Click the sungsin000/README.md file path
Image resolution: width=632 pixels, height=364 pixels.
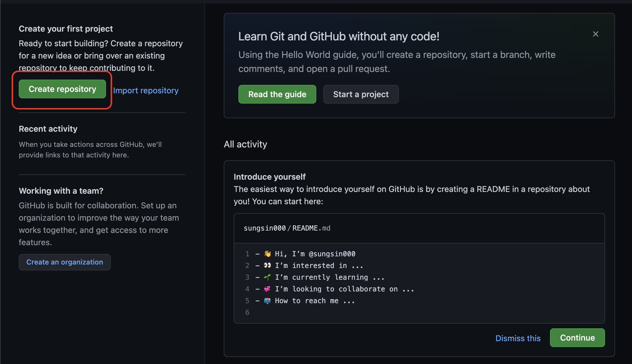[287, 228]
